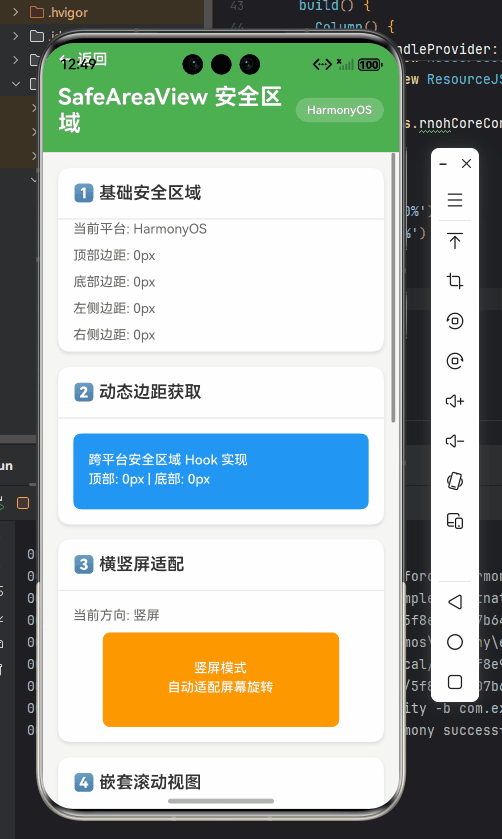Image resolution: width=502 pixels, height=839 pixels.
Task: Click rnohCoreCo text in code editor
Action: [460, 124]
